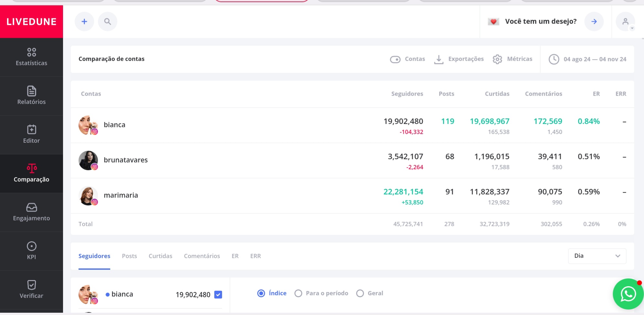Open the Relatórios section icon
This screenshot has width=644, height=315.
coord(31,91)
